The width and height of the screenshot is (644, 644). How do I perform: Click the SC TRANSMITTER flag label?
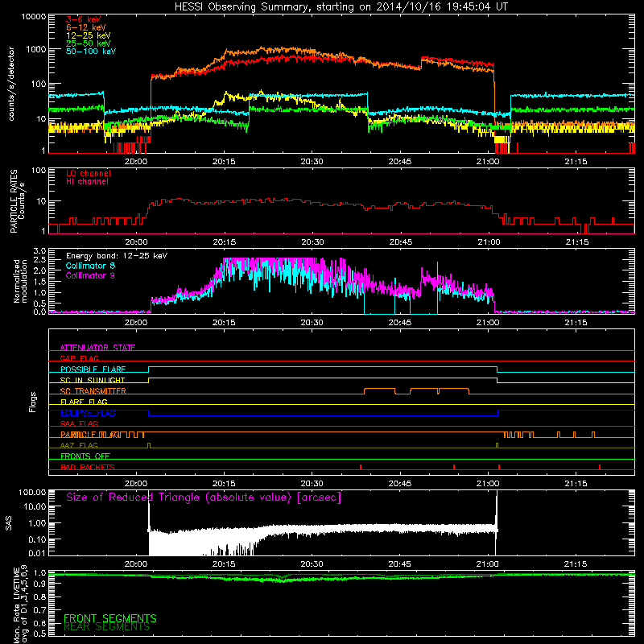click(93, 391)
